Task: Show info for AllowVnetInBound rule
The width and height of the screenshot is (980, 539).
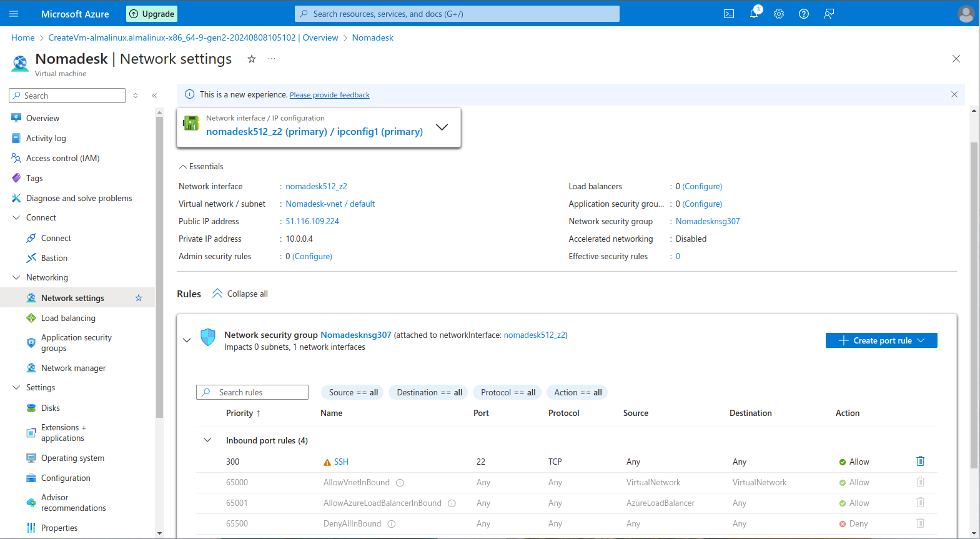Action: point(400,483)
